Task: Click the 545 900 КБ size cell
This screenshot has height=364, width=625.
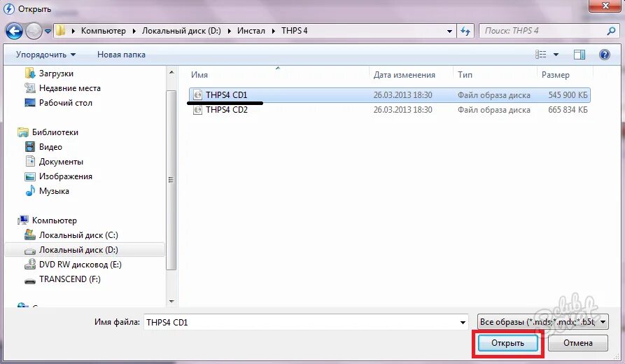Action: (x=568, y=95)
